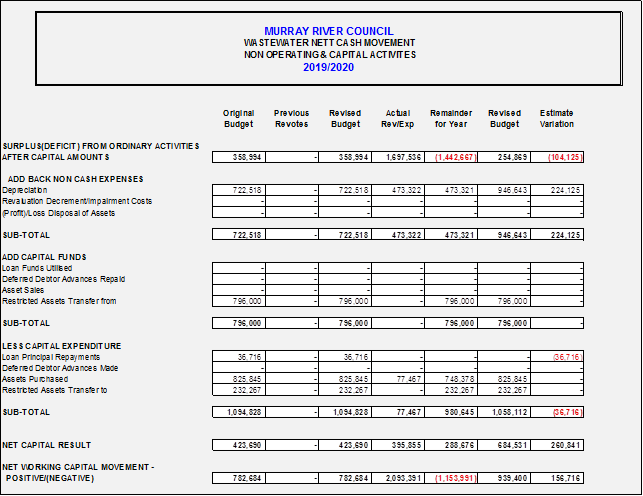Select the 1,094,828 Original Budget sub-total cell
Viewport: 643px width, 496px height.
click(239, 412)
